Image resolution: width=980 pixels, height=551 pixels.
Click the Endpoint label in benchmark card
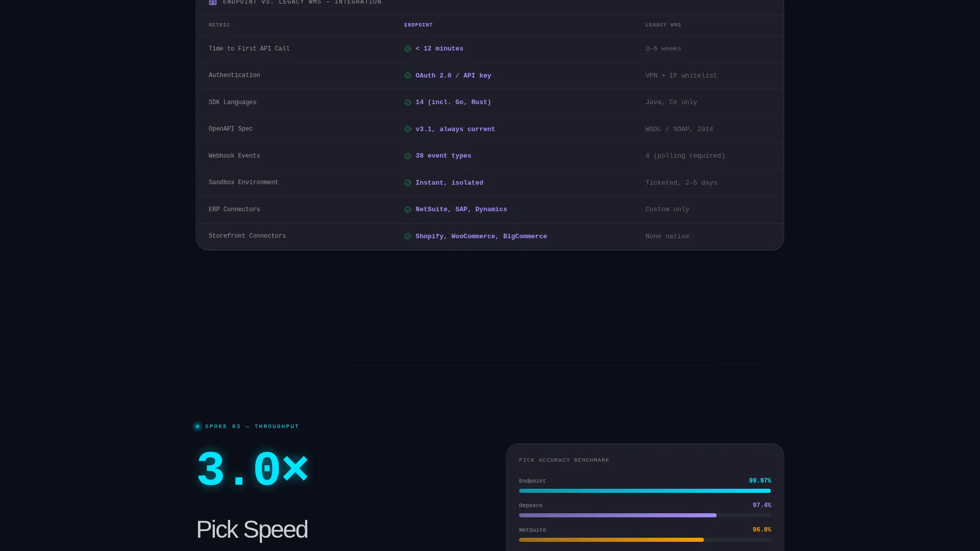pyautogui.click(x=532, y=481)
